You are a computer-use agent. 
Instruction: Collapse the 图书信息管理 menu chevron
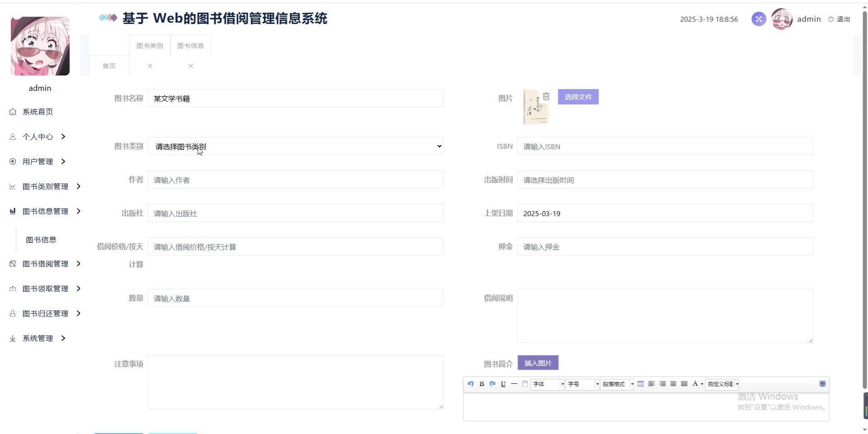coord(79,211)
